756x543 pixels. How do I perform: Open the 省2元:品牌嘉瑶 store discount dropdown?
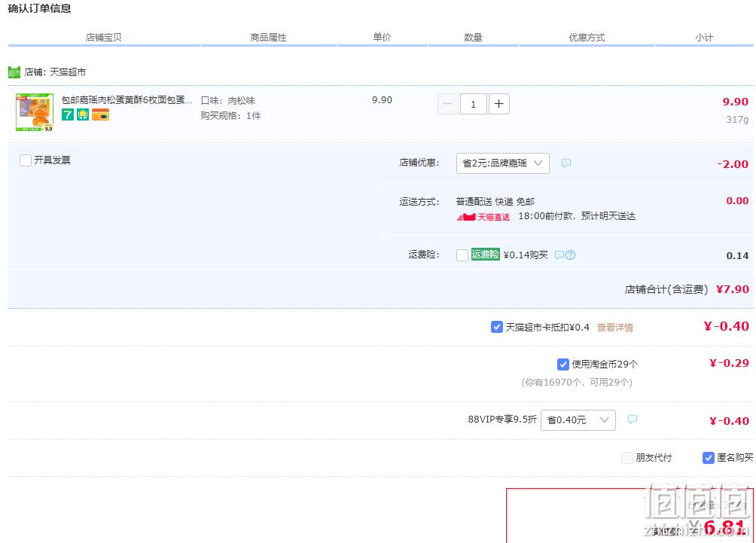click(x=502, y=163)
